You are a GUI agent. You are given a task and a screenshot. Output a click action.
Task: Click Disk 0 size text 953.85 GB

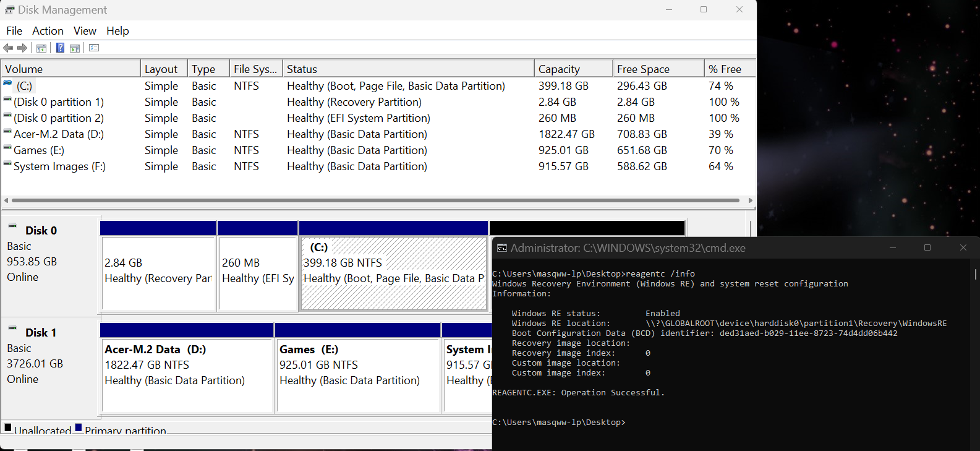pos(32,262)
